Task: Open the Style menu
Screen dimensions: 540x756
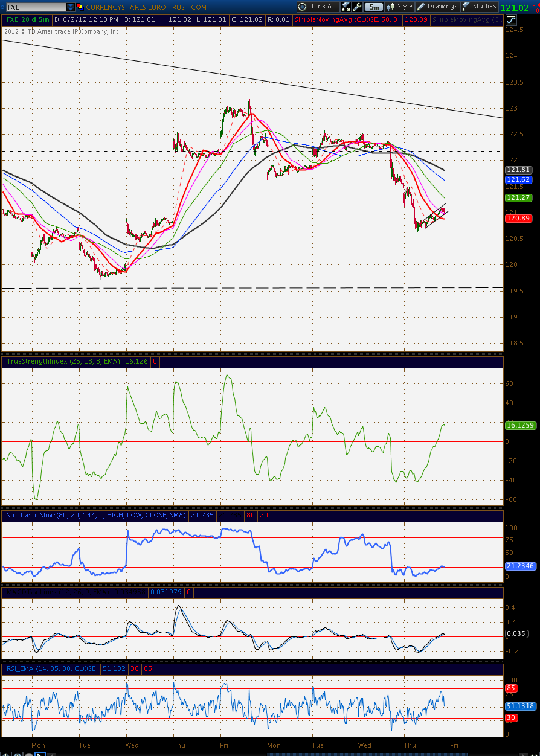Action: click(400, 7)
